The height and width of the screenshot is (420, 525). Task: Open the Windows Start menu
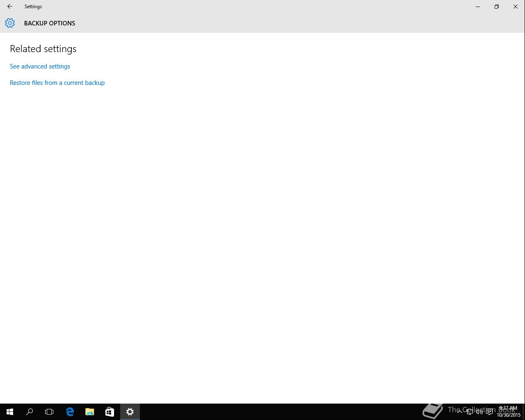coord(10,412)
